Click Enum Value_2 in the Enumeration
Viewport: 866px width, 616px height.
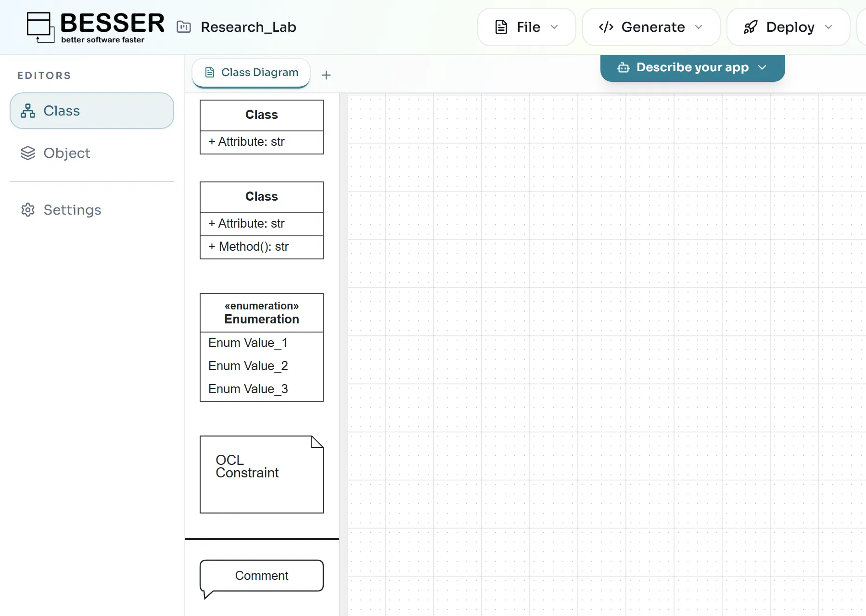click(x=248, y=366)
